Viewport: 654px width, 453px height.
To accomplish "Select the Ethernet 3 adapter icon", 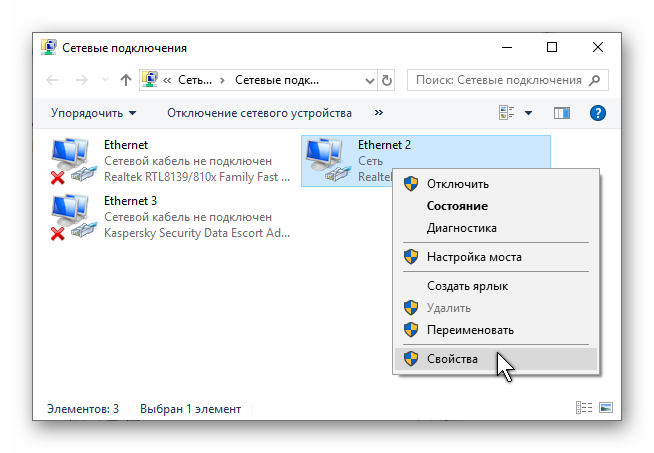I will tap(70, 218).
